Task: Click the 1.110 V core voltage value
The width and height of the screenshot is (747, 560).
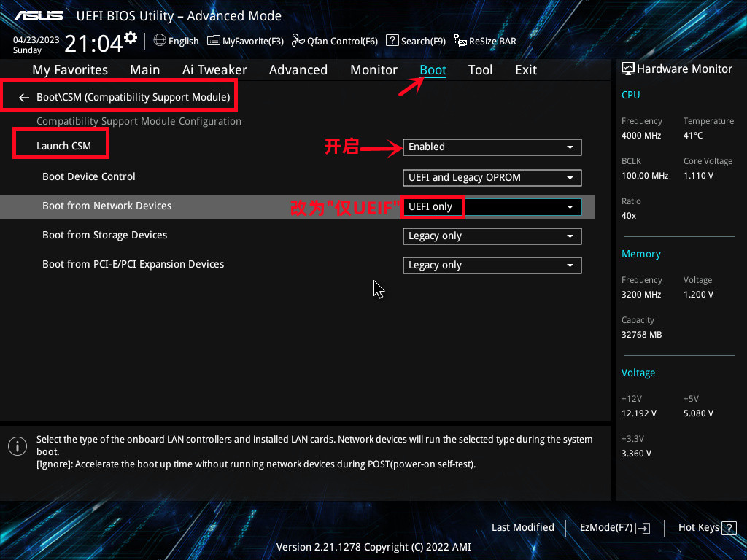Action: [x=698, y=176]
